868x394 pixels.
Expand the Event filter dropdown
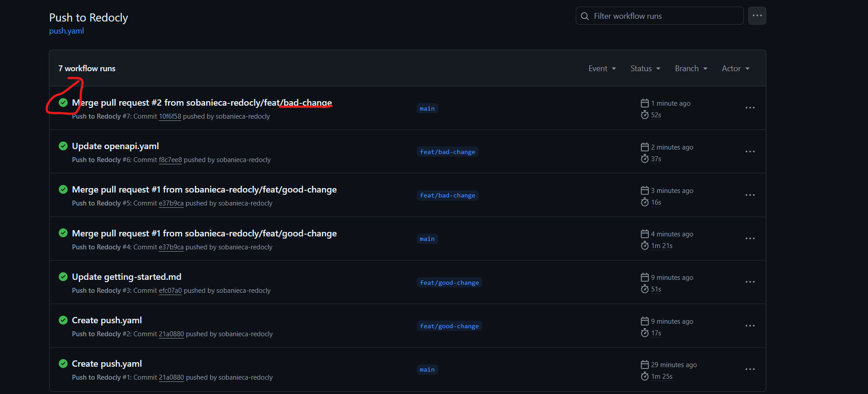[x=602, y=69]
